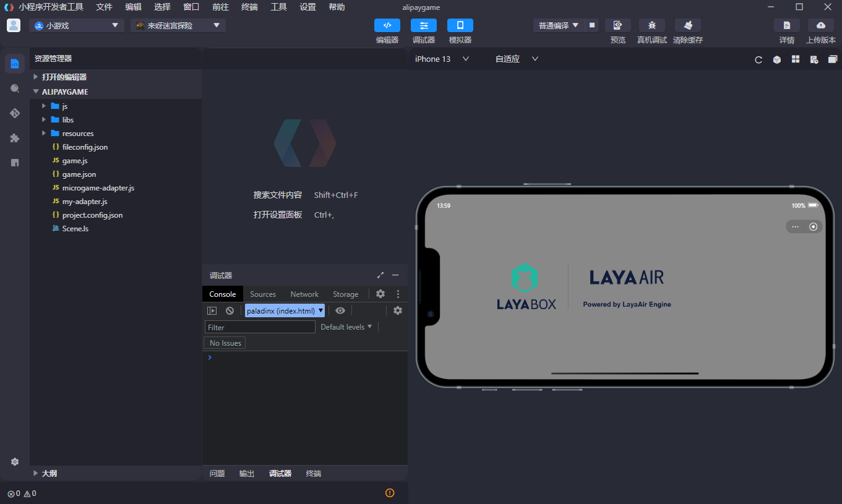Open the Default levels dropdown
This screenshot has width=842, height=504.
(x=346, y=327)
